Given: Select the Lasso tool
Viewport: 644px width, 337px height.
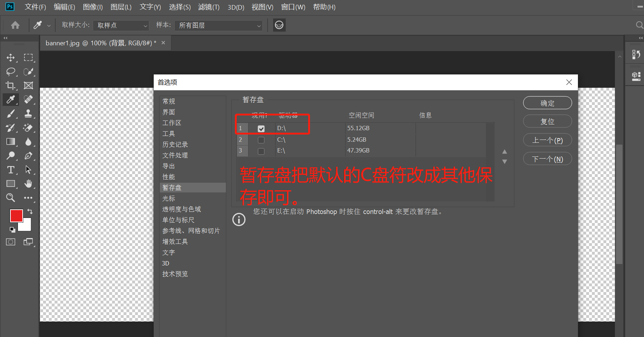Looking at the screenshot, I should pos(11,72).
